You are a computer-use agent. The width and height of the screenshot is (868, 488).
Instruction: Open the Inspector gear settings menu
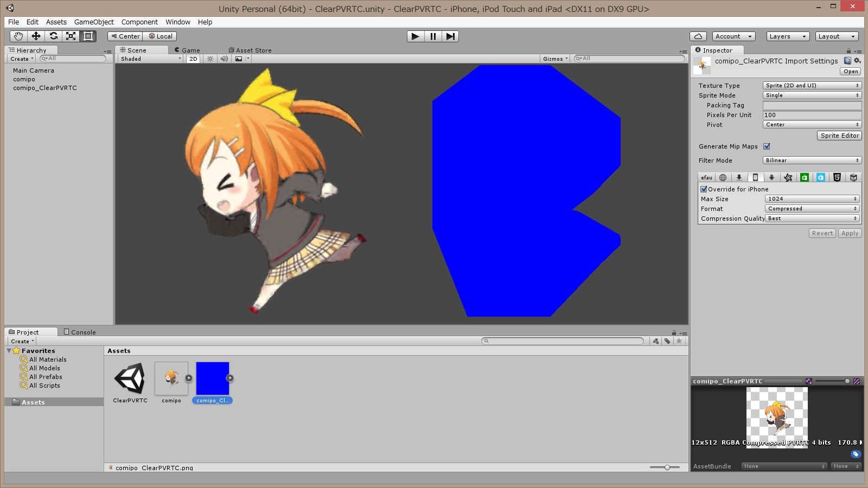pyautogui.click(x=857, y=61)
